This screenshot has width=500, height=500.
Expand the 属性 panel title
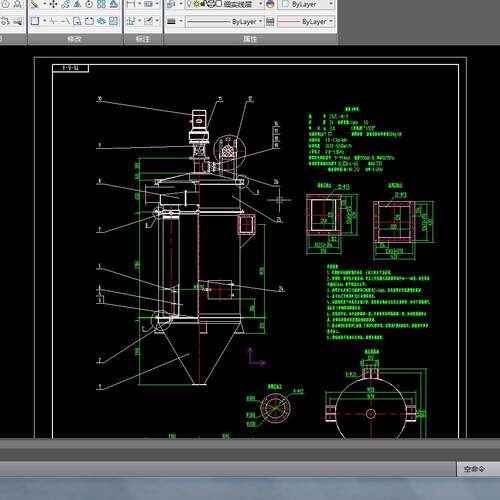pyautogui.click(x=250, y=39)
